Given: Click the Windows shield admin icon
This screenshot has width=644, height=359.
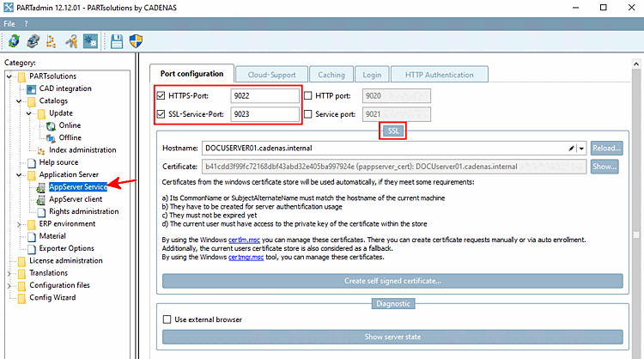Looking at the screenshot, I should click(136, 41).
